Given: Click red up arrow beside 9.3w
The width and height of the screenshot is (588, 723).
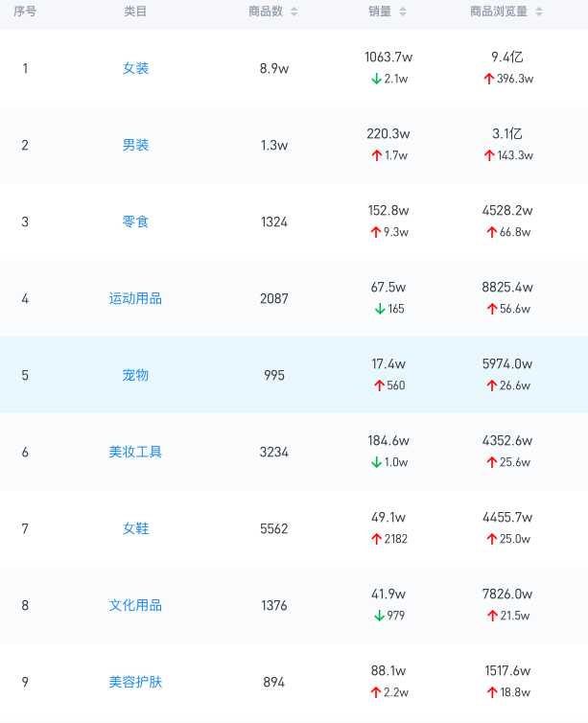Looking at the screenshot, I should point(376,232).
